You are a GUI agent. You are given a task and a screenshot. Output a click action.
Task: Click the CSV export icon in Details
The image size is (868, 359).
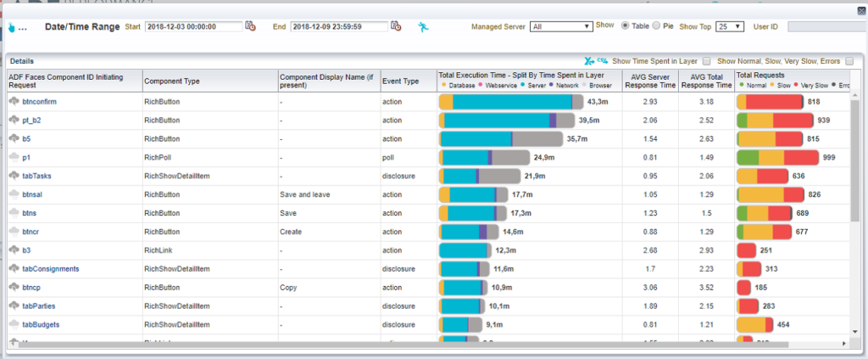[604, 61]
